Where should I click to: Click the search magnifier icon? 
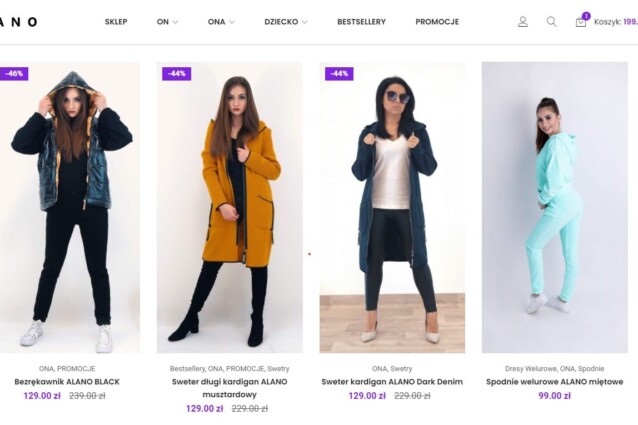pos(551,21)
